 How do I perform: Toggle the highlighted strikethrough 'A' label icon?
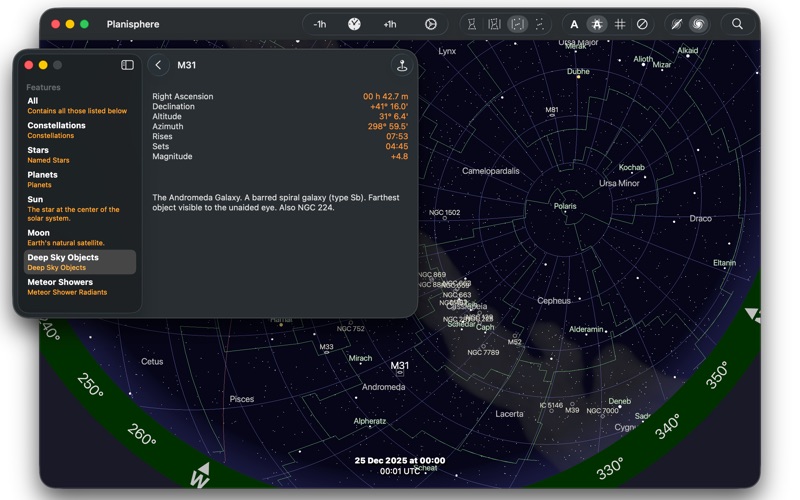(x=596, y=24)
